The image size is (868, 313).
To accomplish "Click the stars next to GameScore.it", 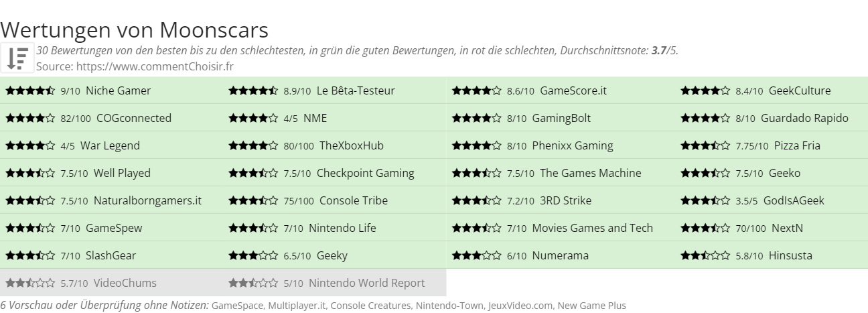I will click(476, 90).
